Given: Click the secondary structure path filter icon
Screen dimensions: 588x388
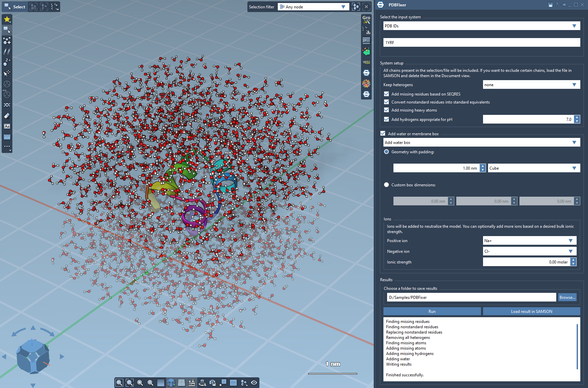Looking at the screenshot, I should point(55,7).
